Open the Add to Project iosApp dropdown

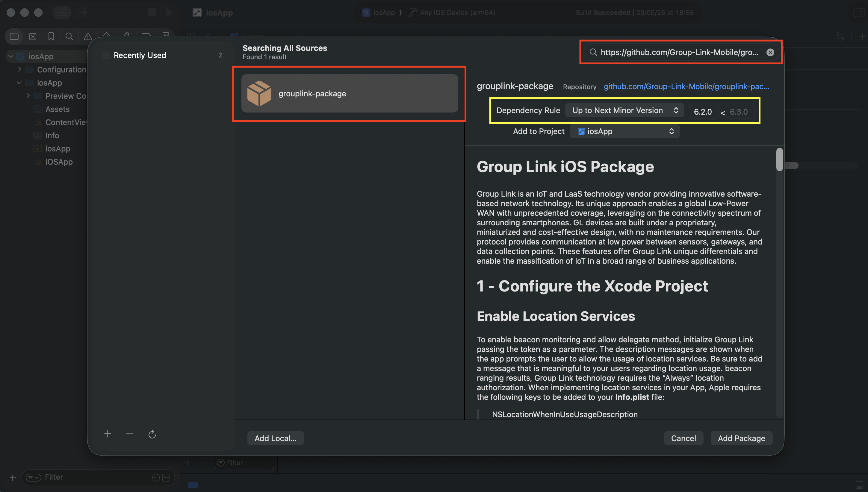point(624,131)
